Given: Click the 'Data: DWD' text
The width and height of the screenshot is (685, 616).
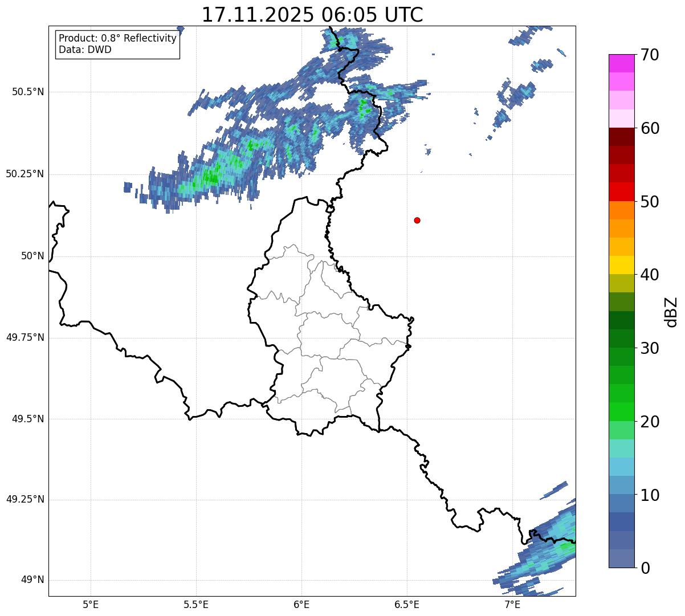Looking at the screenshot, I should pyautogui.click(x=85, y=50).
